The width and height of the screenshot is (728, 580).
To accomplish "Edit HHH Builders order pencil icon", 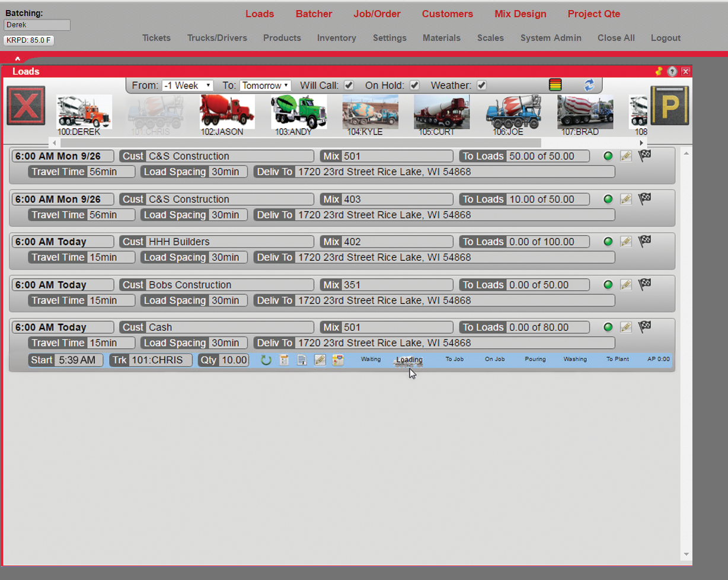I will [625, 242].
